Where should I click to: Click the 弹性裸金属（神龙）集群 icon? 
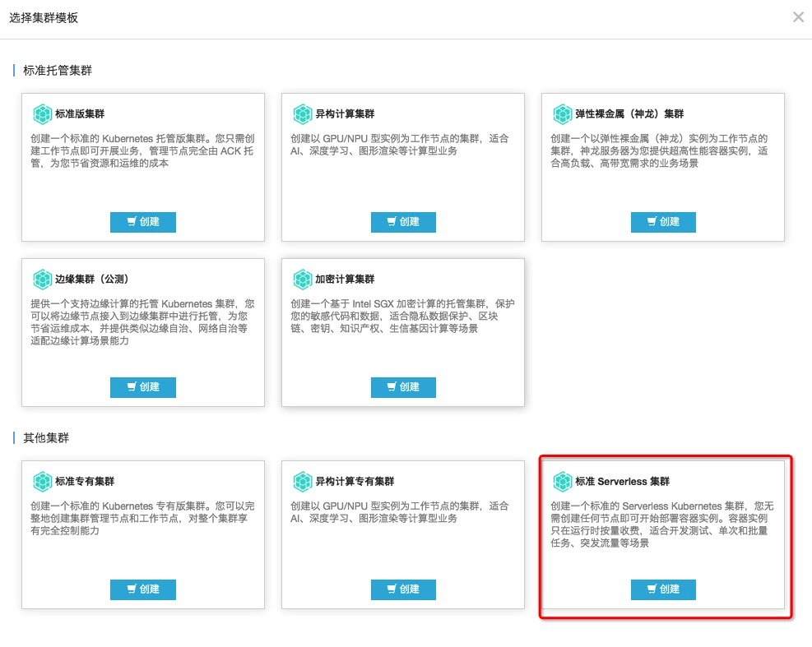point(562,113)
